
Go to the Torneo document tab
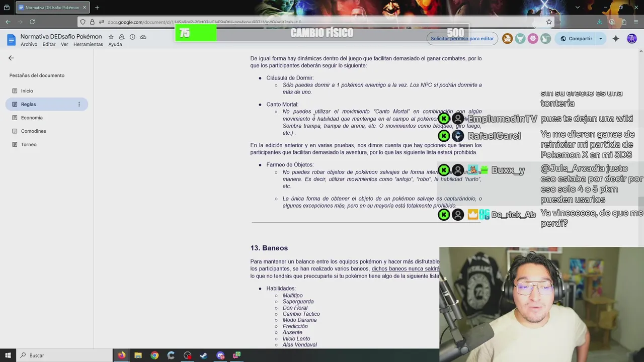[x=47, y=144]
